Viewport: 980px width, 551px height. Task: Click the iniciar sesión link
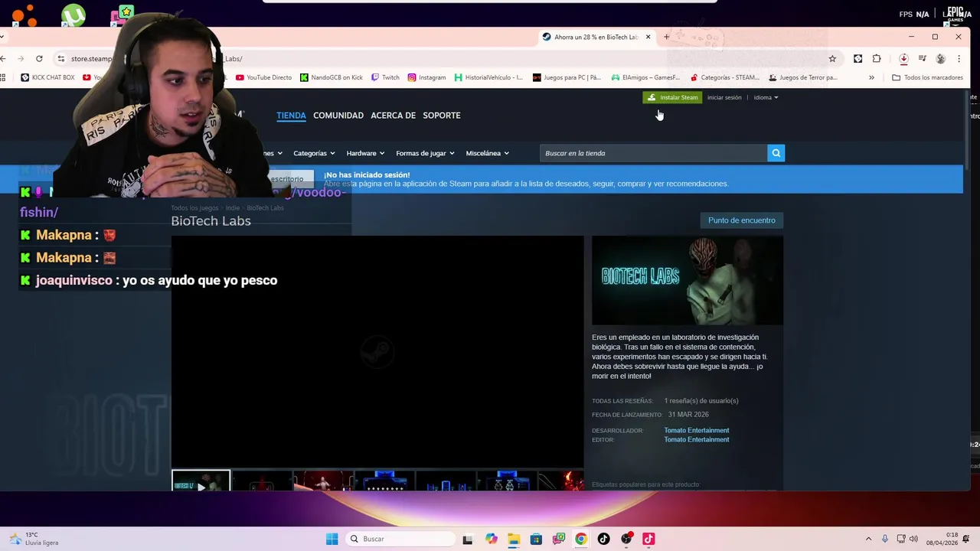pyautogui.click(x=724, y=97)
